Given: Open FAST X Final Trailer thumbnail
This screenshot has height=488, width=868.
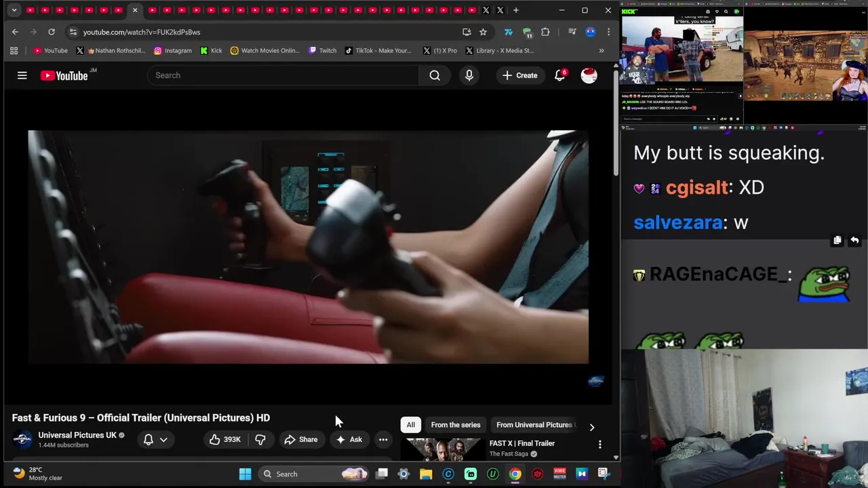Looking at the screenshot, I should (443, 450).
